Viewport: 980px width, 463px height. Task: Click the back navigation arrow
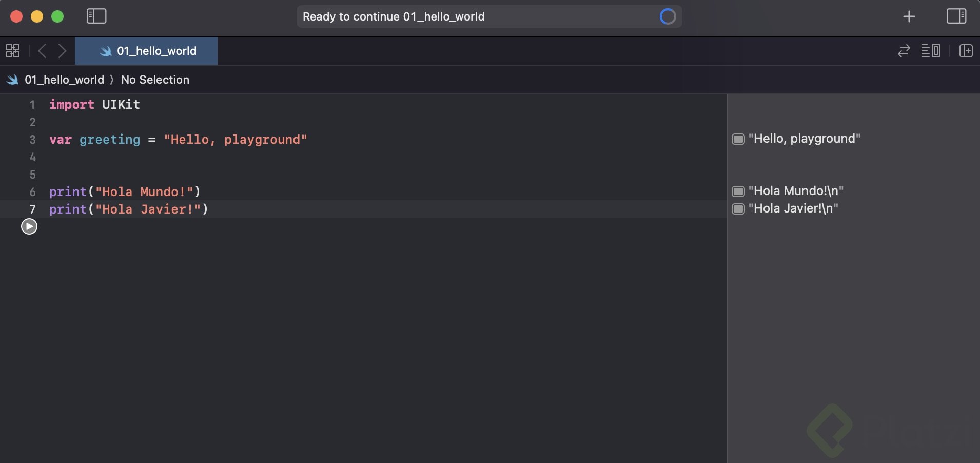tap(42, 51)
